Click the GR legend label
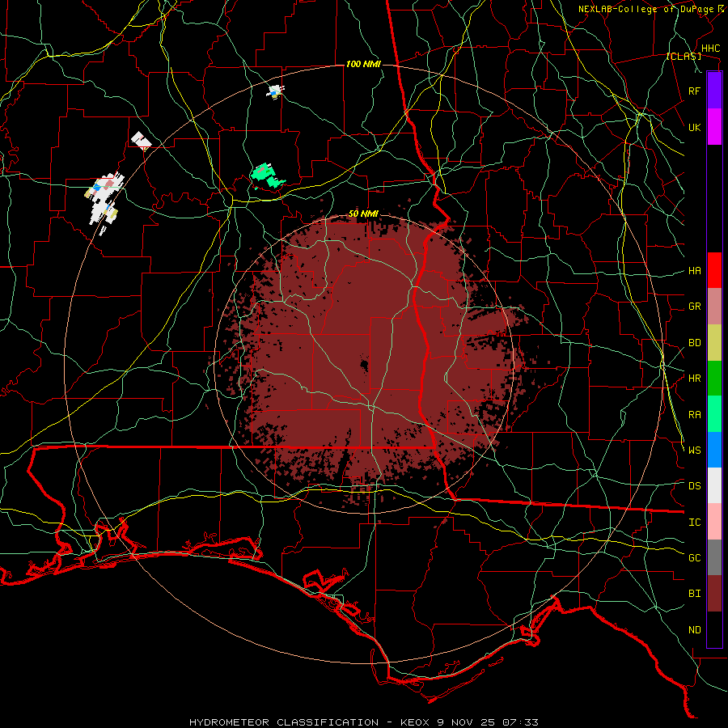Viewport: 728px width, 728px height. (694, 307)
